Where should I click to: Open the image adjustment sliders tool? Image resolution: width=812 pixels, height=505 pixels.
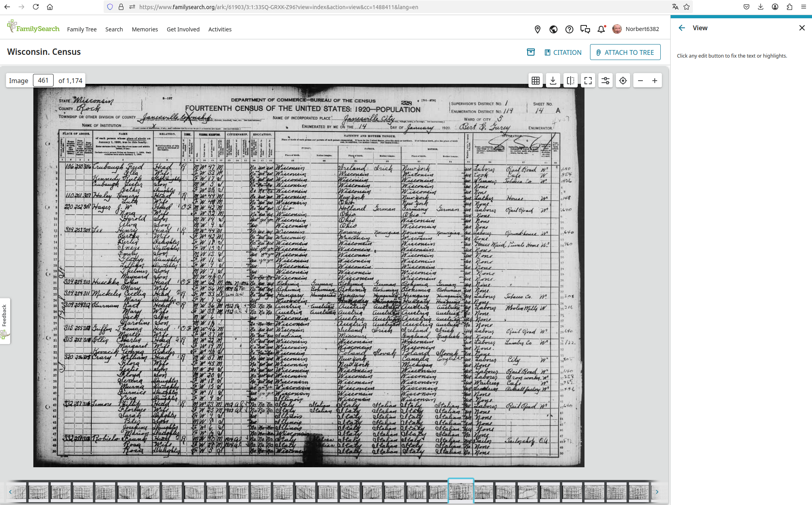[x=605, y=81]
